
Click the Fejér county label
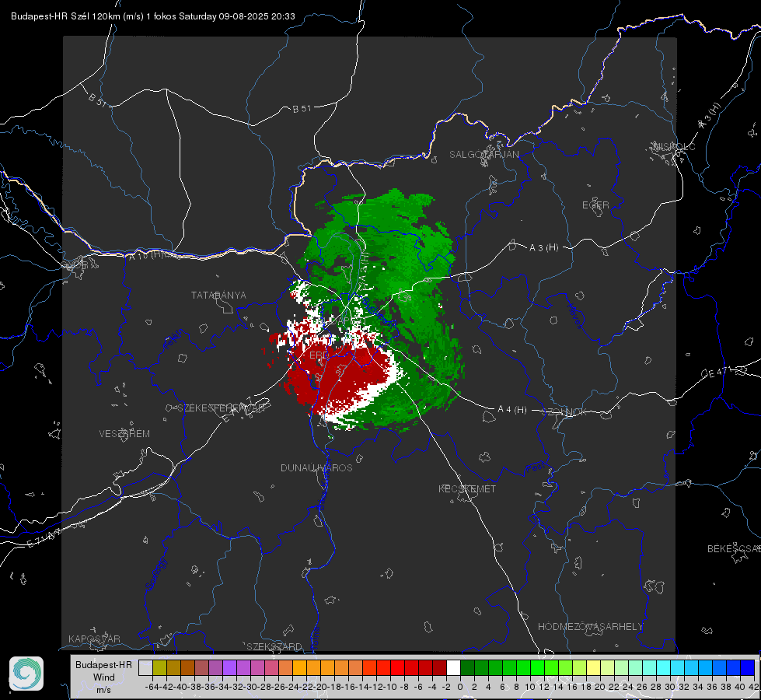(x=173, y=340)
